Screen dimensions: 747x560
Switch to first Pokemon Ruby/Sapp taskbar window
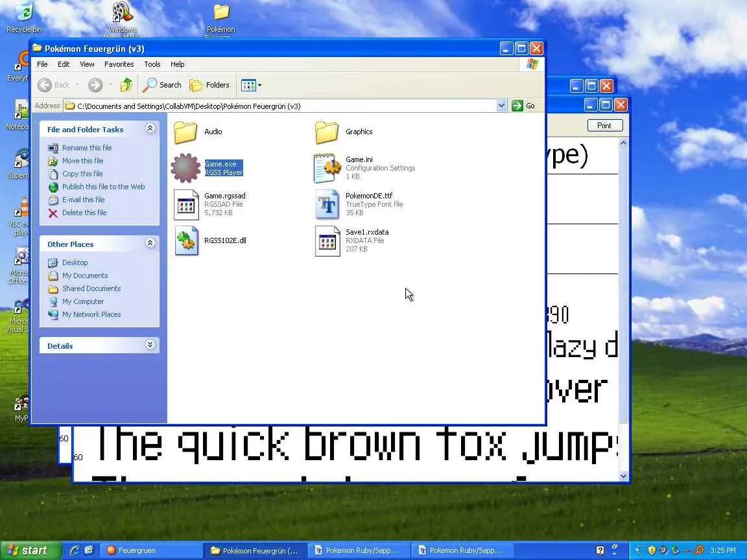(x=359, y=550)
